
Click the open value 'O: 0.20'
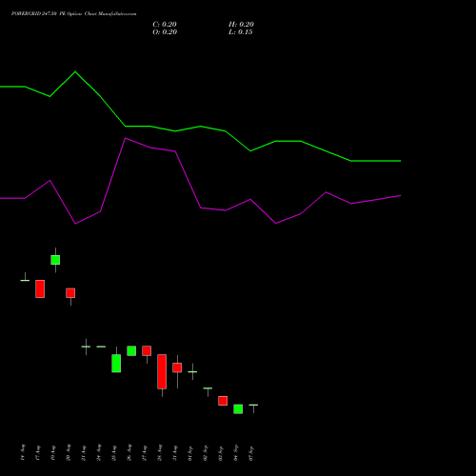[165, 32]
